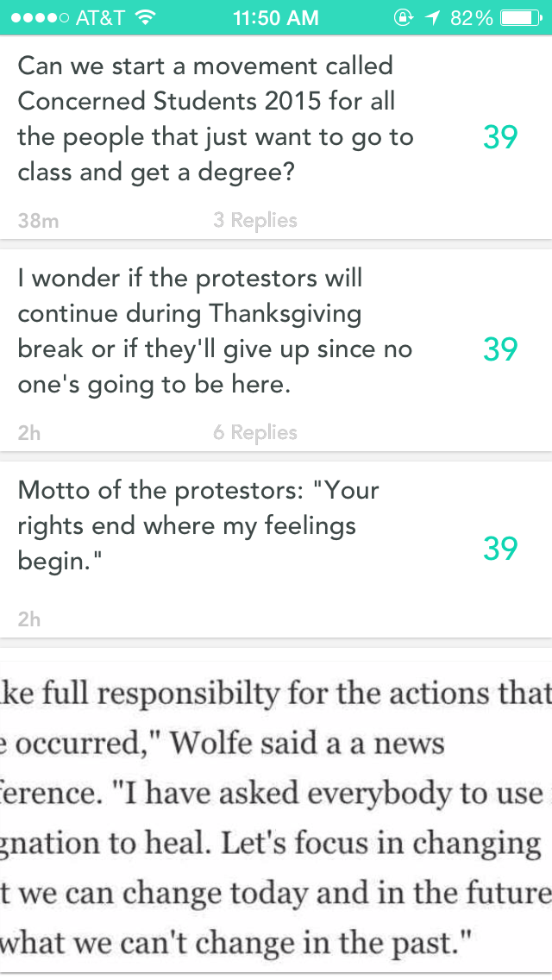
Task: Tap vote count 39 on Concerned Students post
Action: pos(500,137)
